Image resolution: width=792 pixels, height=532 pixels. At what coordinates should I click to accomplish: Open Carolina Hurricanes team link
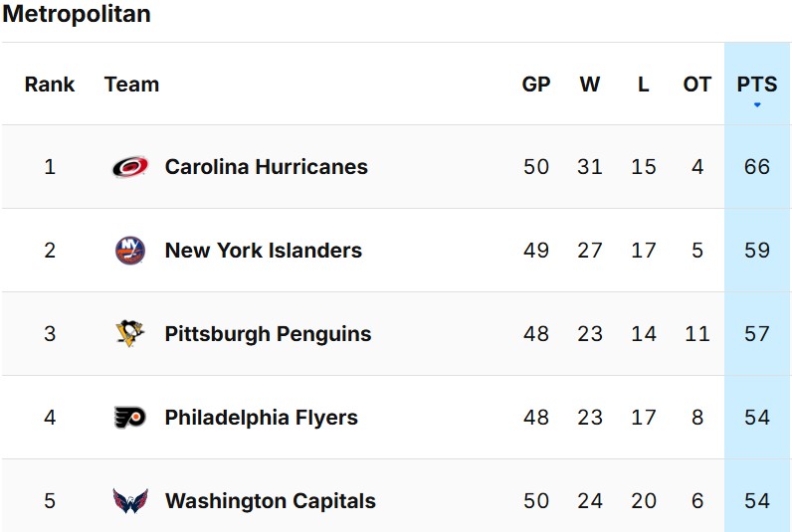tap(266, 167)
